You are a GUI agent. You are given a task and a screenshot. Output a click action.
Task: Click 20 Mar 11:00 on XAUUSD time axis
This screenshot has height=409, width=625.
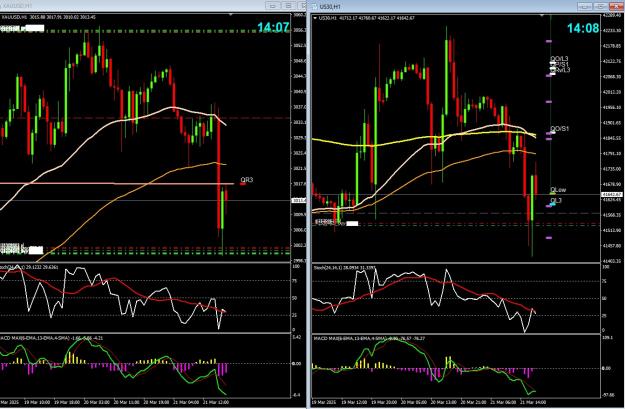127,402
